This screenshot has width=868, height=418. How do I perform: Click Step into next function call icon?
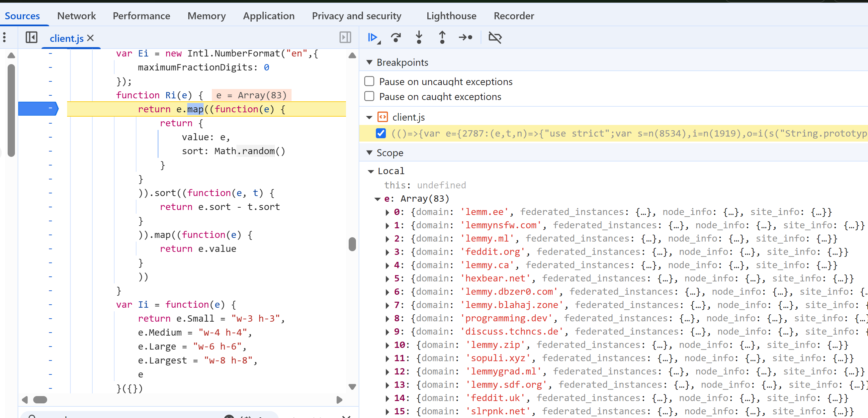click(x=419, y=38)
